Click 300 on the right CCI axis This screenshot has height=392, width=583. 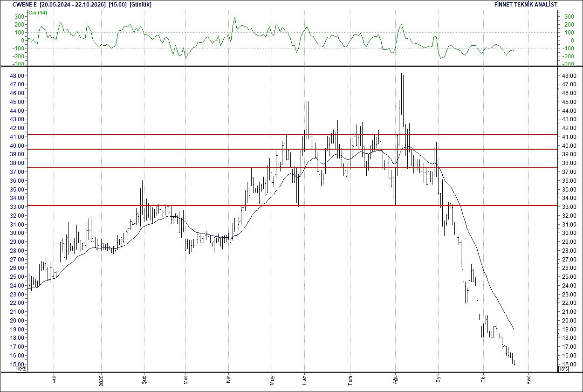[569, 16]
